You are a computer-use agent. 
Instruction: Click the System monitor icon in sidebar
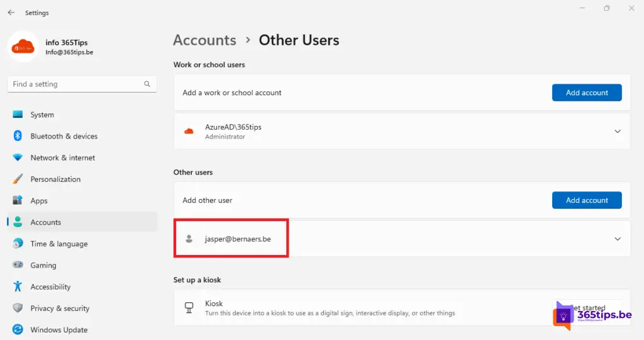click(x=18, y=115)
